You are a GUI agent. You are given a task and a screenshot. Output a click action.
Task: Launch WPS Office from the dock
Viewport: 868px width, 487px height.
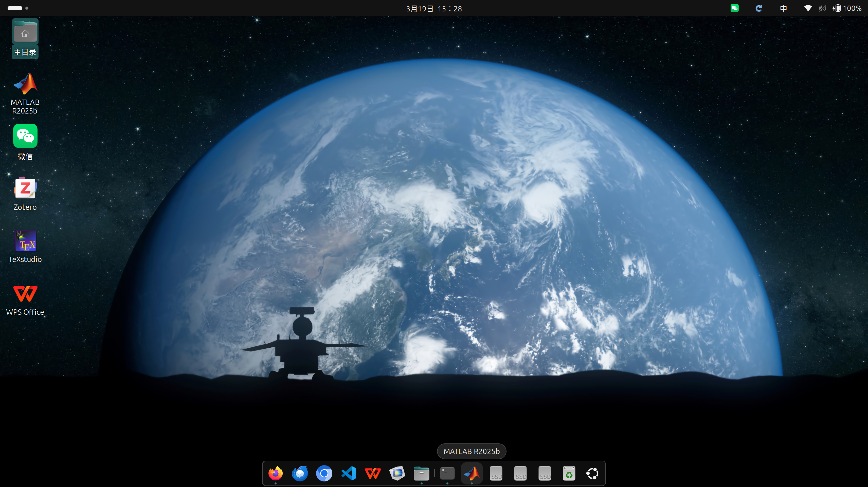(373, 473)
